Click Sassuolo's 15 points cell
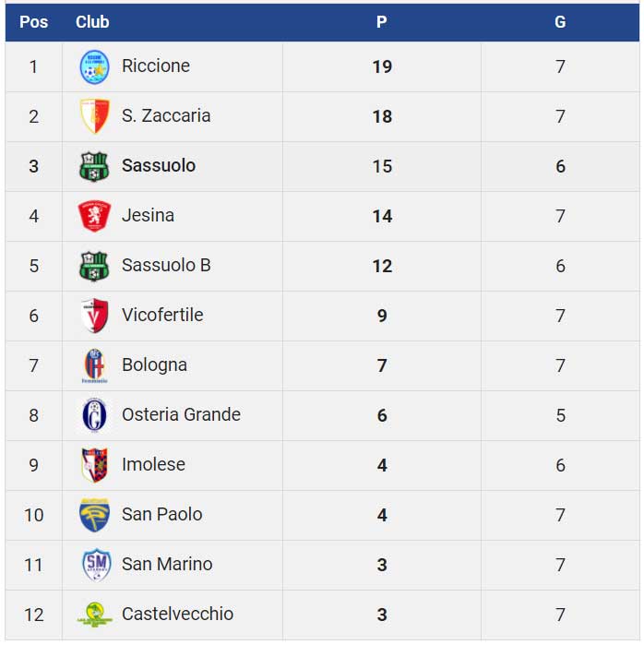Viewport: 644px width, 645px height. click(x=382, y=166)
